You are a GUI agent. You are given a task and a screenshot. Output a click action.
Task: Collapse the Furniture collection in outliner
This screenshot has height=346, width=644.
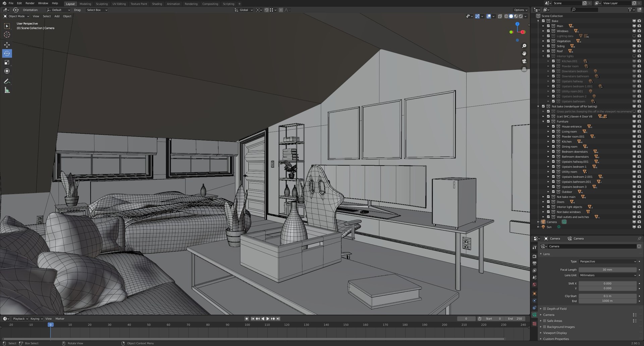[x=543, y=122]
